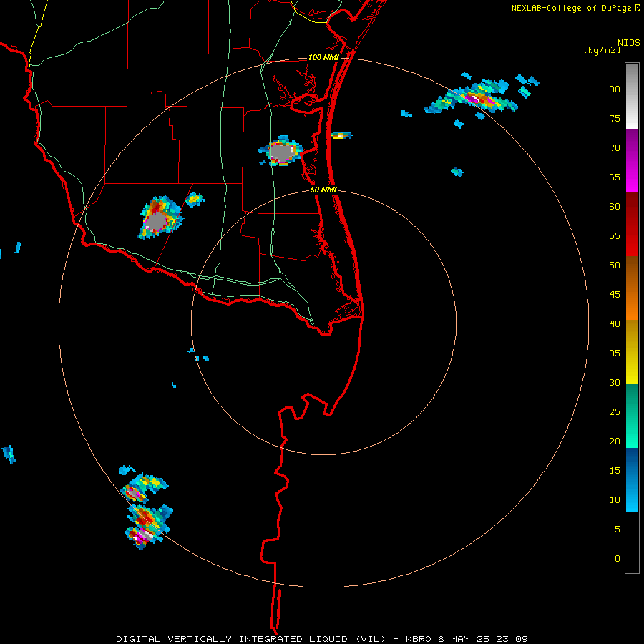Click the 55 value on color scale

coord(615,235)
